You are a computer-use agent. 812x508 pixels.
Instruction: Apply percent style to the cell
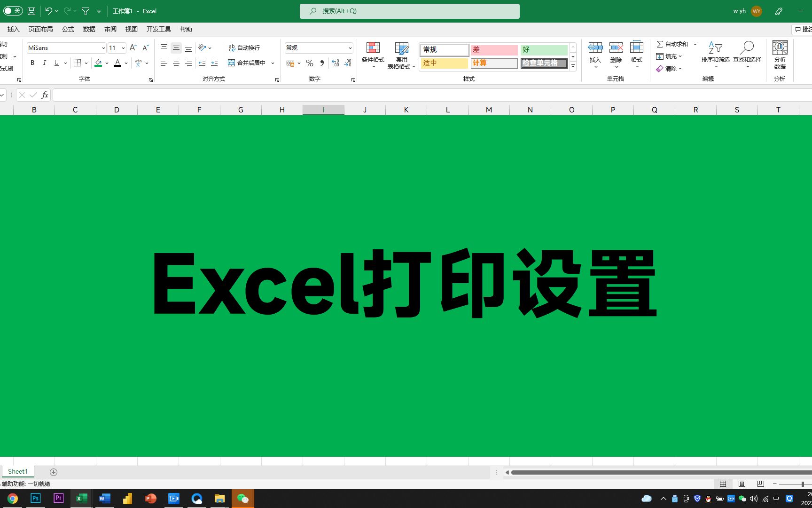(310, 63)
